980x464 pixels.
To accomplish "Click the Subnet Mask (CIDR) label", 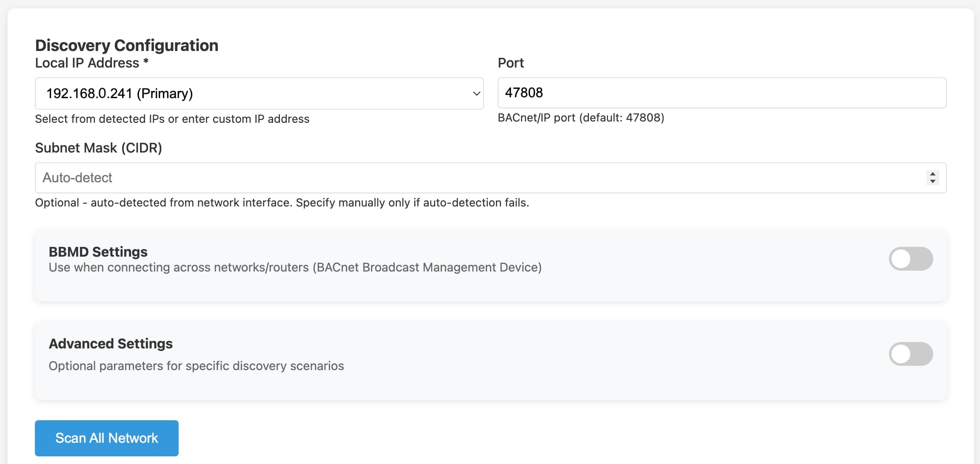I will [99, 148].
